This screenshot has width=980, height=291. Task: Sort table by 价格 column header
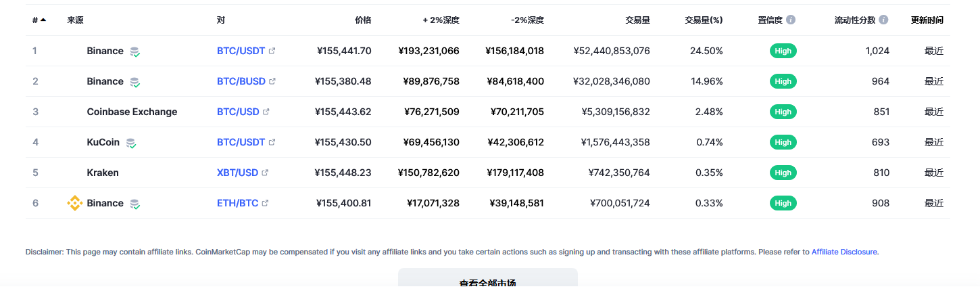[x=363, y=20]
